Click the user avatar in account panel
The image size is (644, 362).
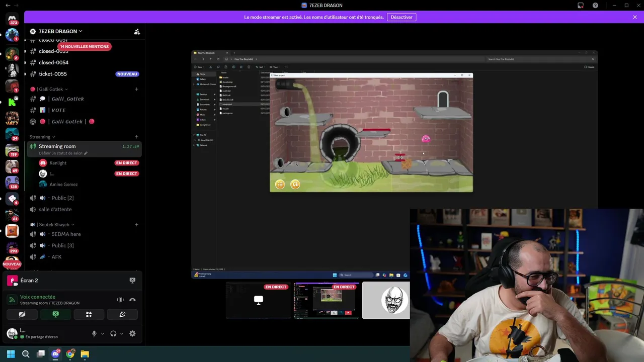(x=12, y=333)
